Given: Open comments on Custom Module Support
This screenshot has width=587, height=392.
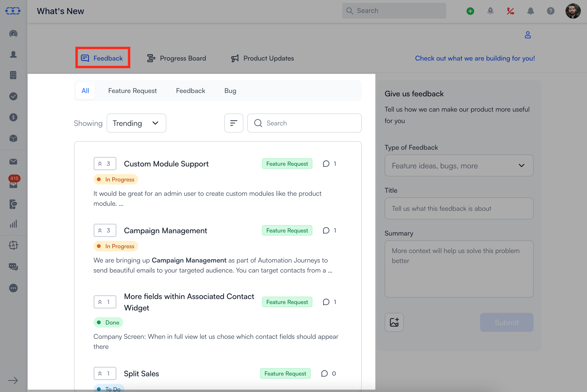Looking at the screenshot, I should (x=329, y=164).
